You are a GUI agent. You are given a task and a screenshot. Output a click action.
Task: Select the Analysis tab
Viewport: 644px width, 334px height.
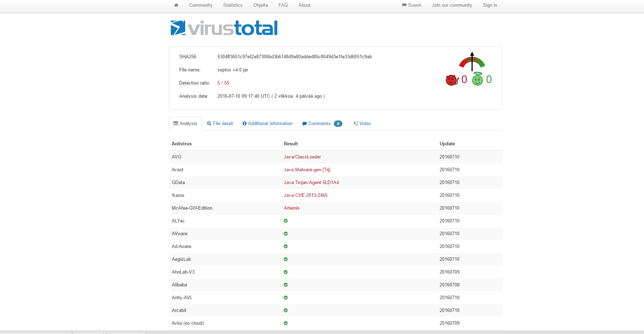click(x=185, y=124)
